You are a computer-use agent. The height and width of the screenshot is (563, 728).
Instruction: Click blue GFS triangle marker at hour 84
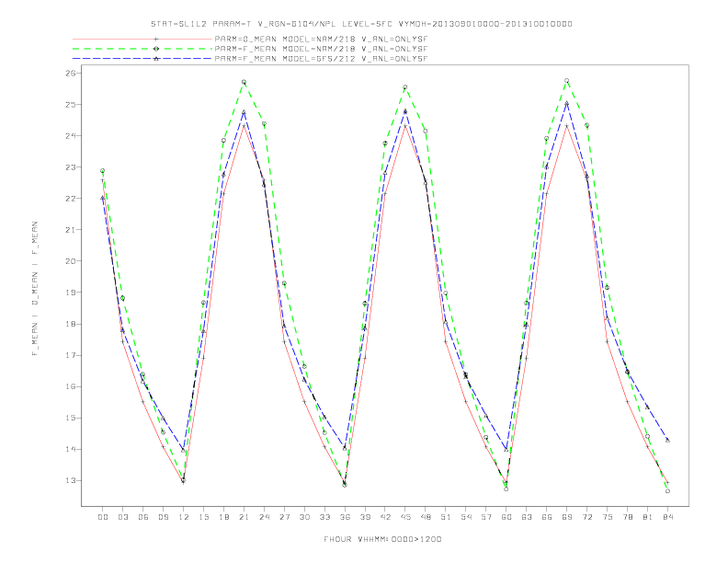(x=667, y=440)
